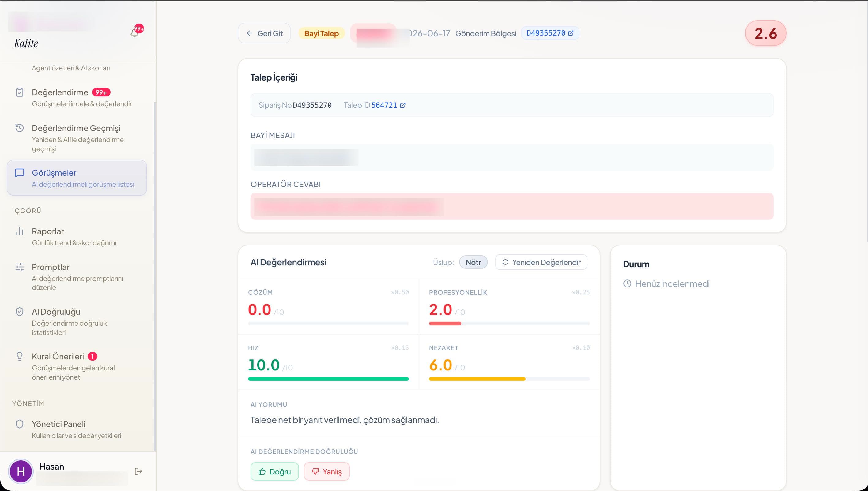Click the external link icon in the header order badge
The width and height of the screenshot is (868, 491).
pos(571,33)
